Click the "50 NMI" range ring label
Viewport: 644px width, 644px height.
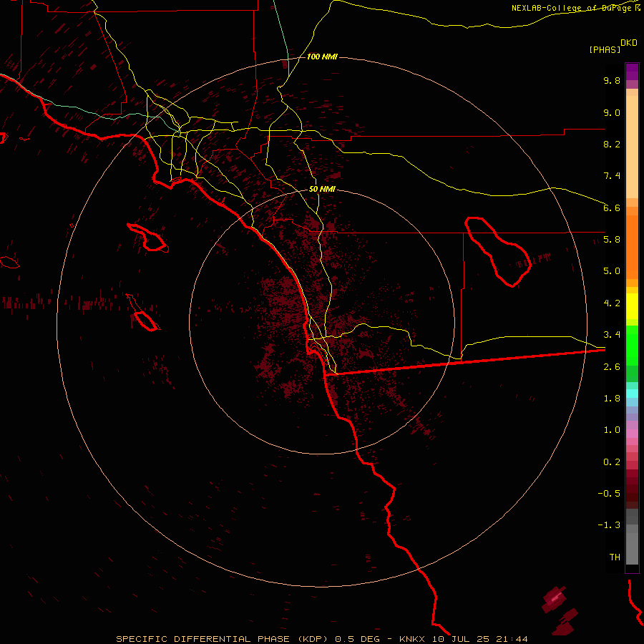point(322,190)
